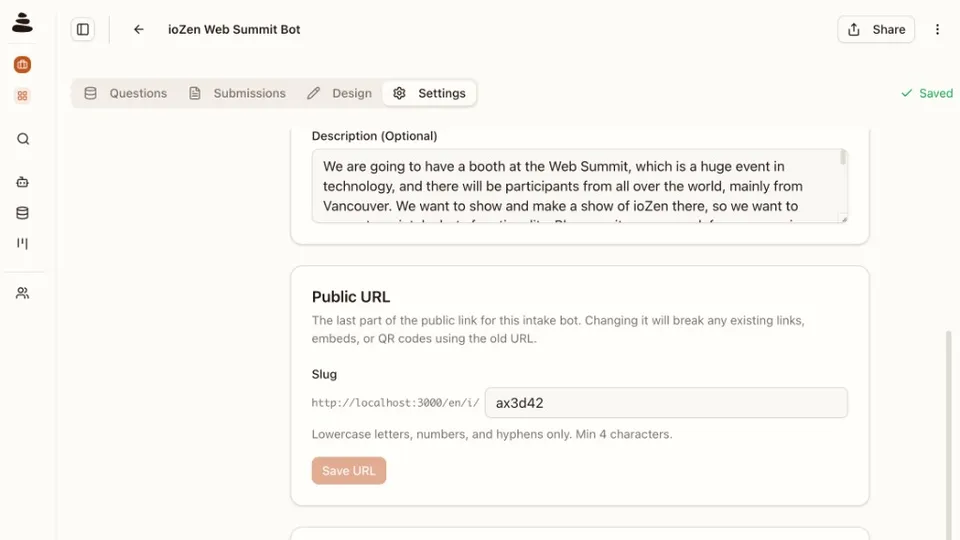The width and height of the screenshot is (960, 540).
Task: Click the 'Saved' status indicator
Action: (x=927, y=93)
